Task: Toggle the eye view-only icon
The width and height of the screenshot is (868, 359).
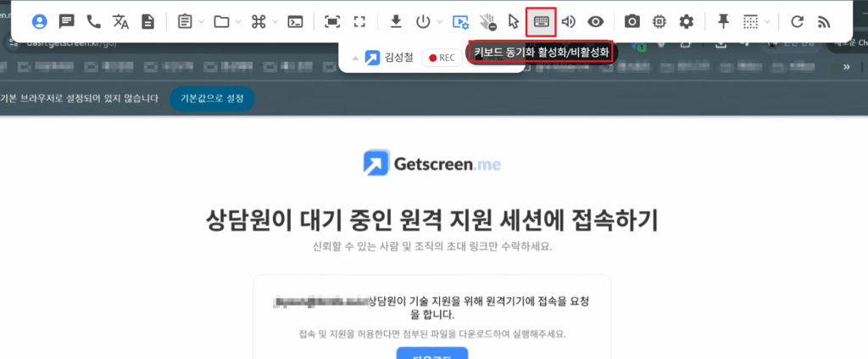Action: pyautogui.click(x=596, y=21)
